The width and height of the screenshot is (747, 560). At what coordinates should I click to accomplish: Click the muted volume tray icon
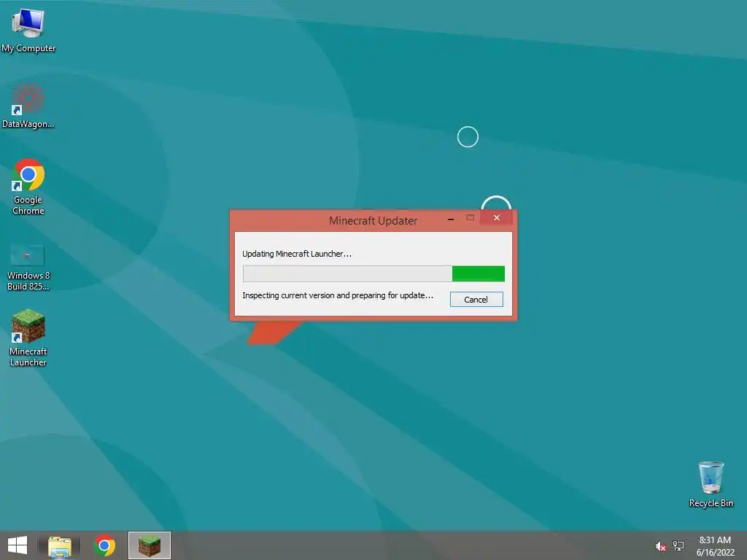[660, 546]
